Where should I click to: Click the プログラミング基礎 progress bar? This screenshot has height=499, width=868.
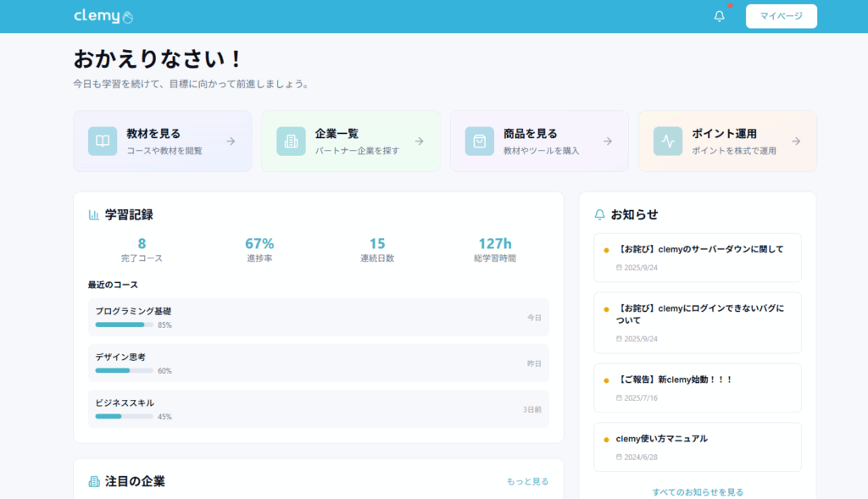tap(124, 324)
